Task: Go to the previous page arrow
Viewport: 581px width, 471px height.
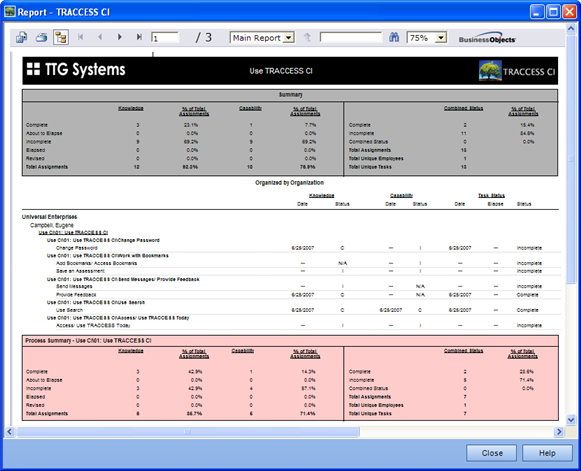Action: pyautogui.click(x=100, y=37)
